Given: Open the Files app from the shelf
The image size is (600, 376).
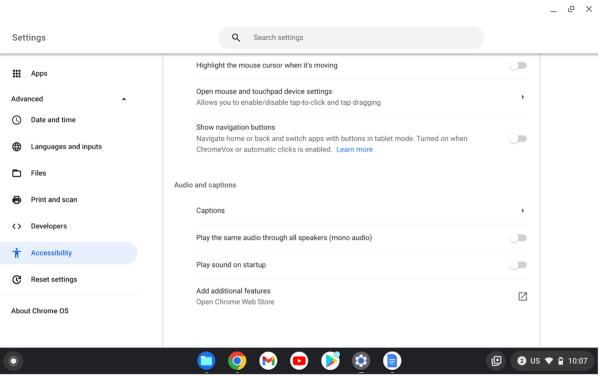Looking at the screenshot, I should pos(206,361).
